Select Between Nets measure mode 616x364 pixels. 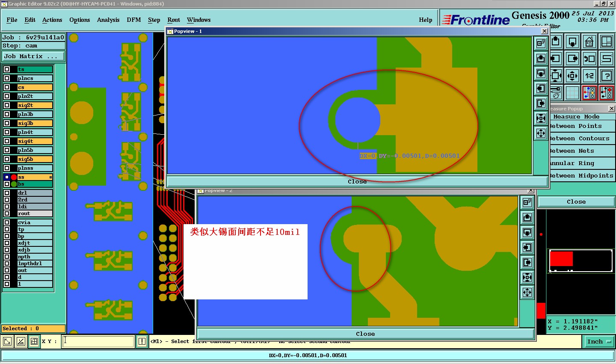click(x=582, y=151)
